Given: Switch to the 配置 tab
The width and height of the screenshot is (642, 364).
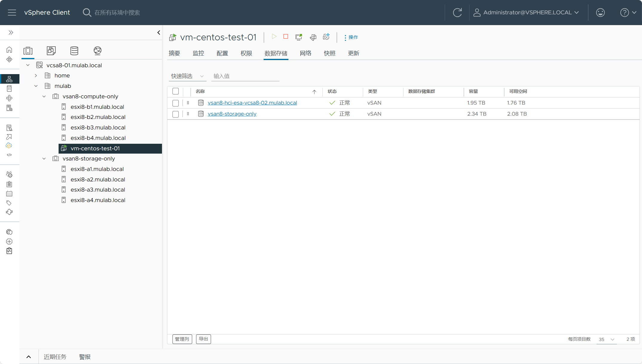Looking at the screenshot, I should point(222,53).
